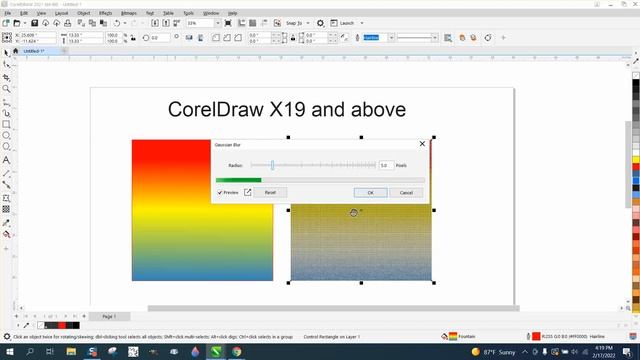
Task: Expand the Launch dropdown arrow
Action: 362,23
